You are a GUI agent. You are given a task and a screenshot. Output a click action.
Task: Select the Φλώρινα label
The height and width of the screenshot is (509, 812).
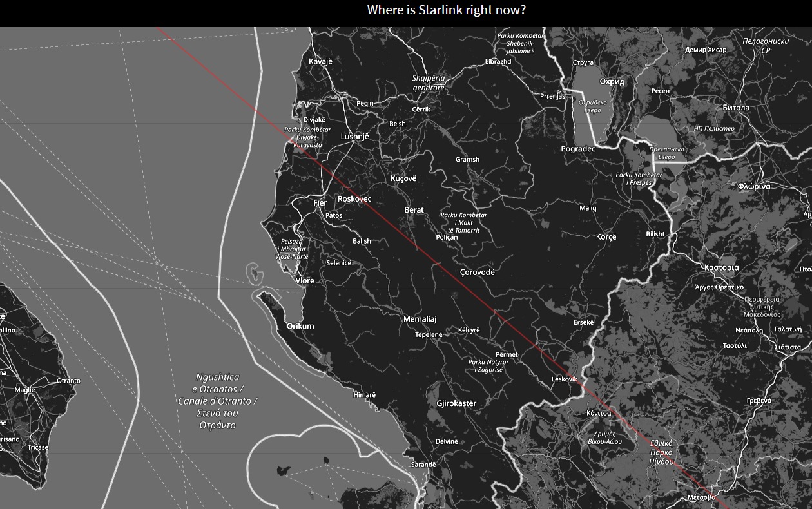coord(754,186)
